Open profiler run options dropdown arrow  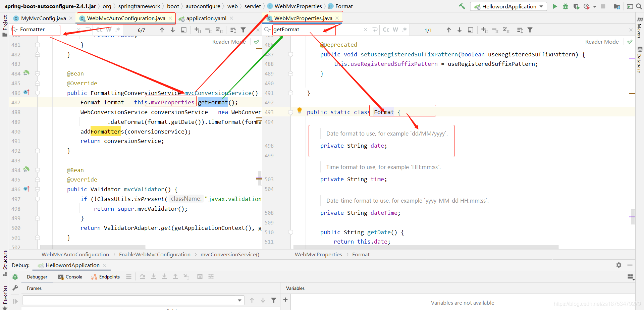[594, 6]
